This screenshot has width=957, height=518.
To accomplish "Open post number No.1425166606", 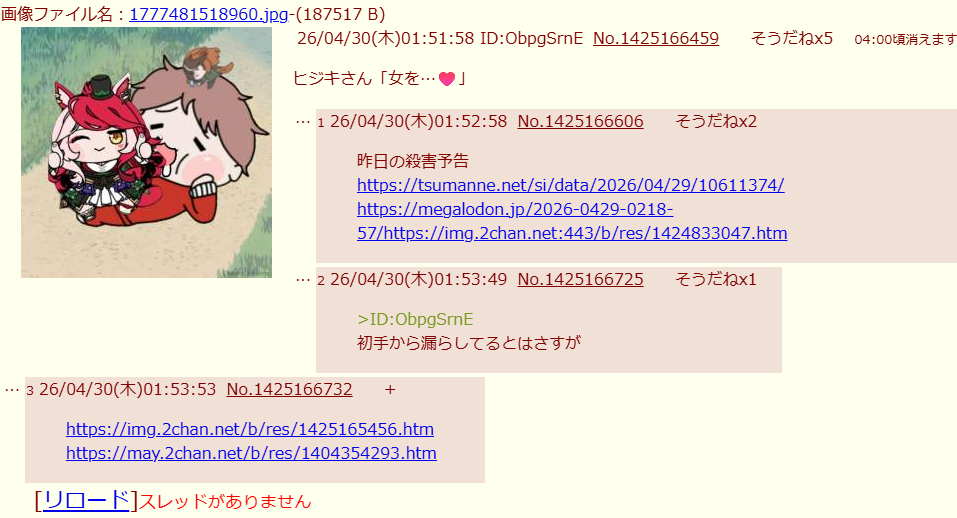I will tap(580, 121).
